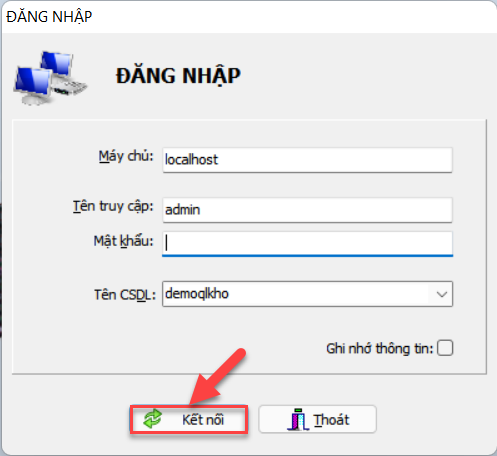Click the text Thoát on the exit button
Viewport: 497px width, 456px height.
click(x=331, y=420)
